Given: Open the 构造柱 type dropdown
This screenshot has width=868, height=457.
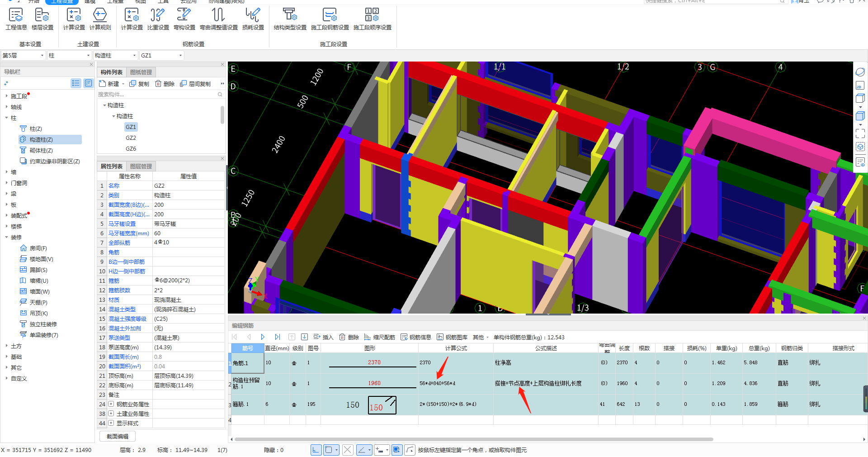Looking at the screenshot, I should pos(115,55).
